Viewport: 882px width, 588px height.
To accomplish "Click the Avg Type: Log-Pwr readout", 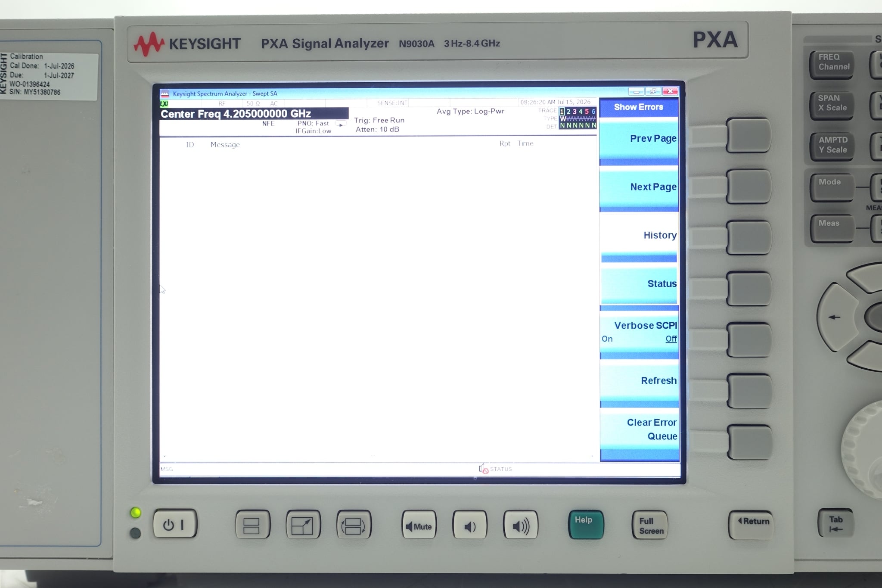I will [x=470, y=111].
